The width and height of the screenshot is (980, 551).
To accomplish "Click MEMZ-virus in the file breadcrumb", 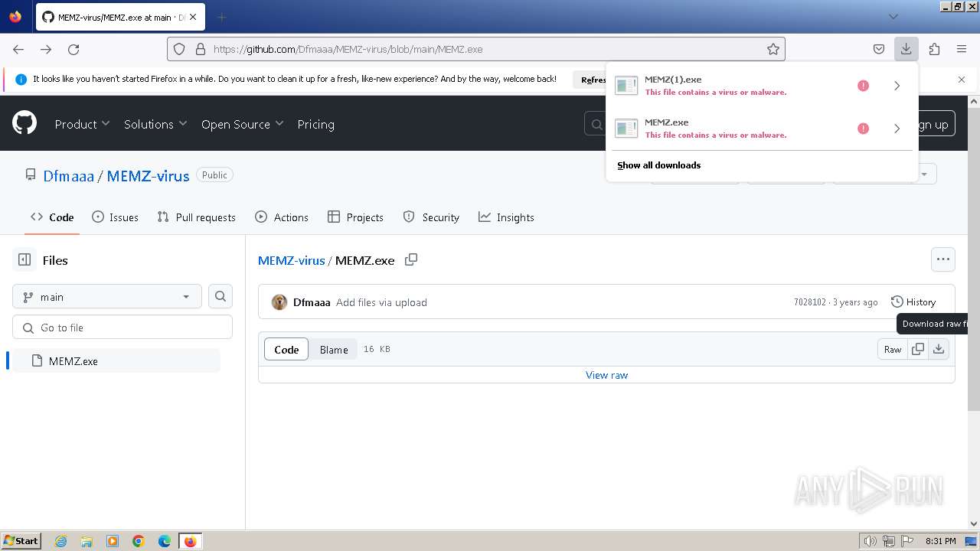I will pos(292,260).
